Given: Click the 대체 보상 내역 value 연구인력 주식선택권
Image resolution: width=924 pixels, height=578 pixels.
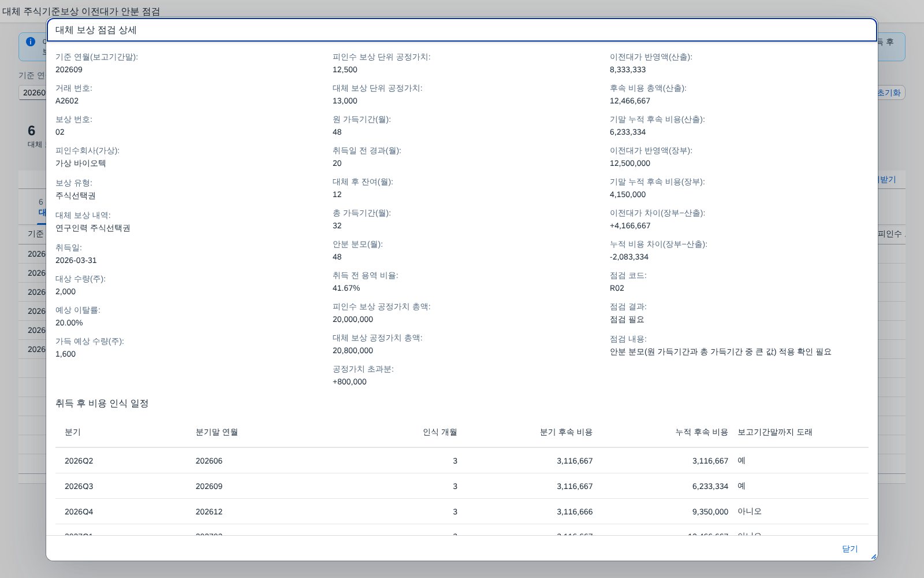Looking at the screenshot, I should click(x=93, y=228).
